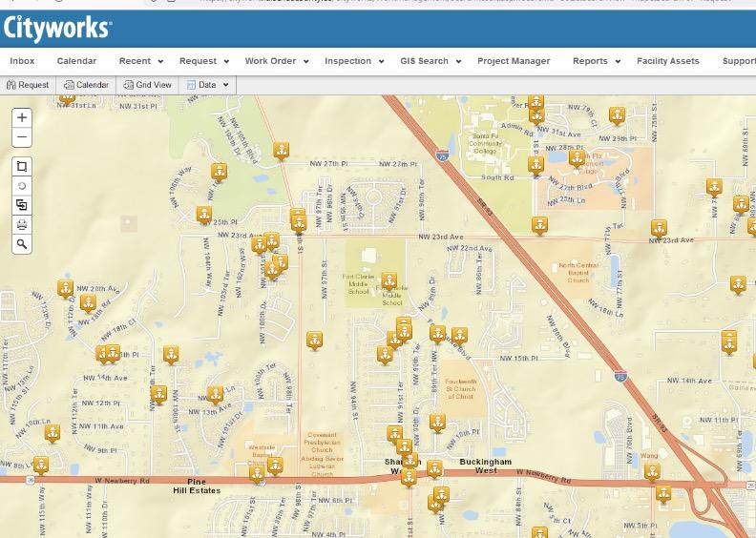This screenshot has width=756, height=538.
Task: Click the North Central Baptist Church label
Action: pos(578,273)
